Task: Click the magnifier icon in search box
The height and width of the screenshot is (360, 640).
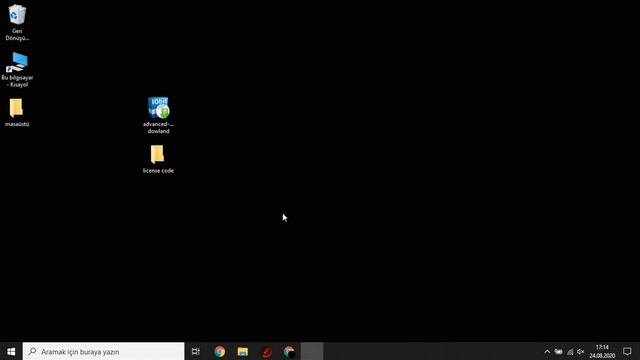Action: [32, 351]
